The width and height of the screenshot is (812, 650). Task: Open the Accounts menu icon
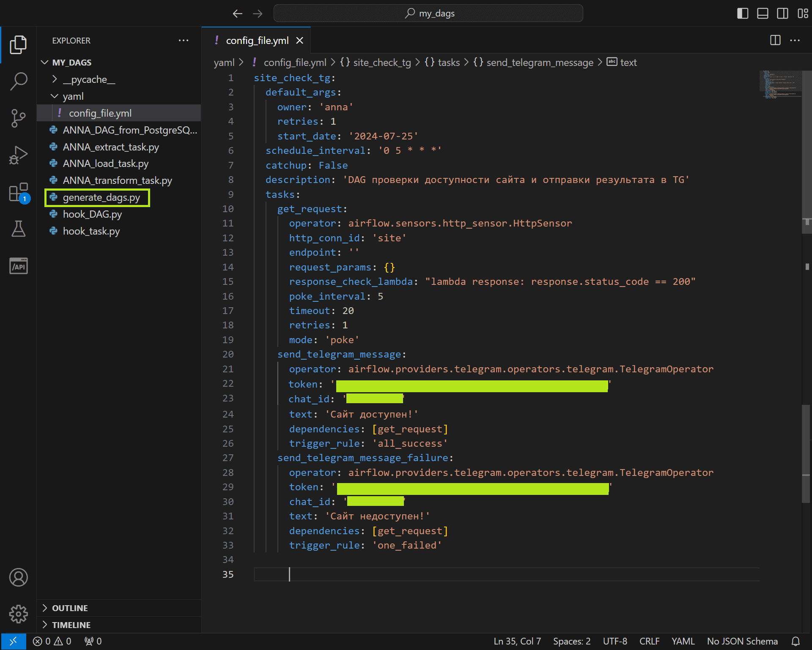coord(18,577)
